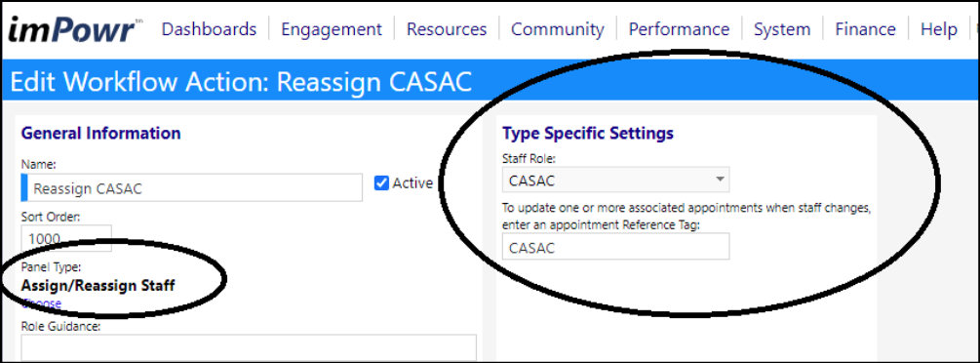Uncheck the Active checkbox

tap(381, 182)
